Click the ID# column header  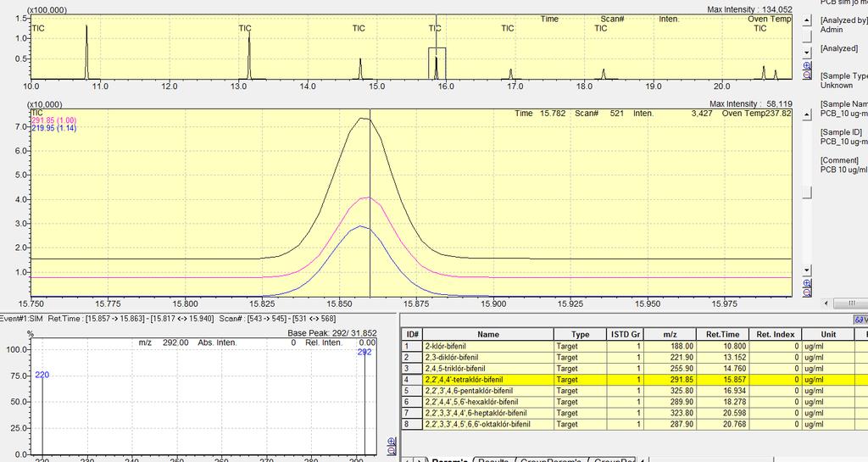(412, 334)
